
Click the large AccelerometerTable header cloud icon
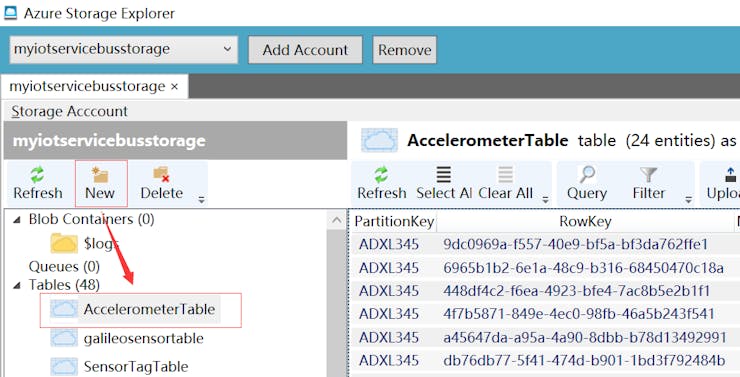pyautogui.click(x=379, y=140)
